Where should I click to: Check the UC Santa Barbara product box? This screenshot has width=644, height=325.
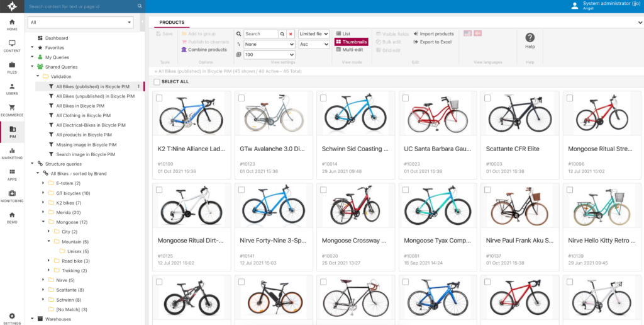pos(406,98)
